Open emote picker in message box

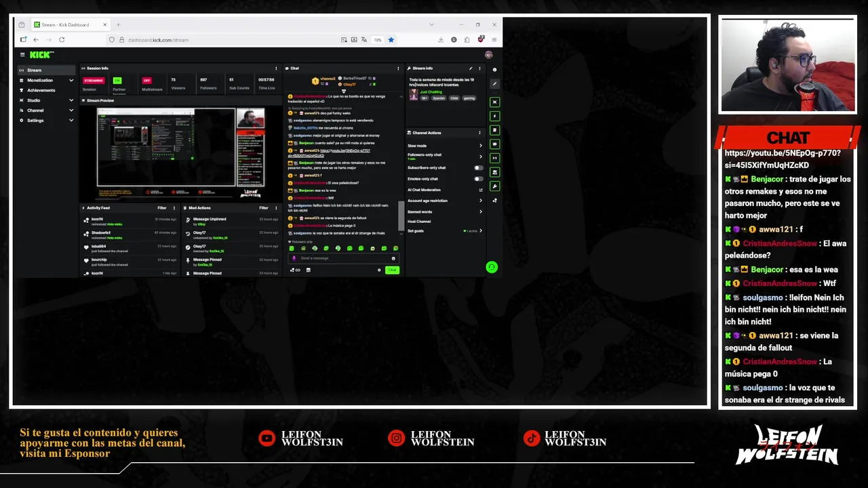393,258
